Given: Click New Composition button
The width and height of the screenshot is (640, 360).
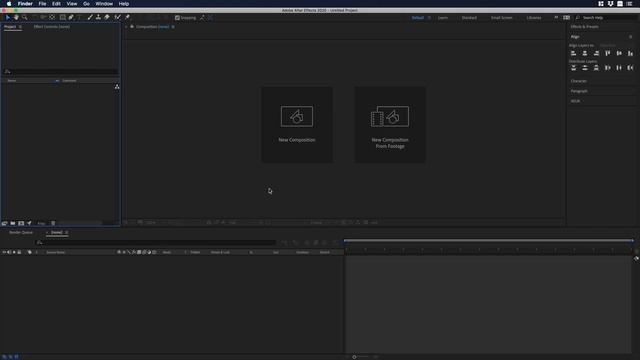Looking at the screenshot, I should [297, 124].
